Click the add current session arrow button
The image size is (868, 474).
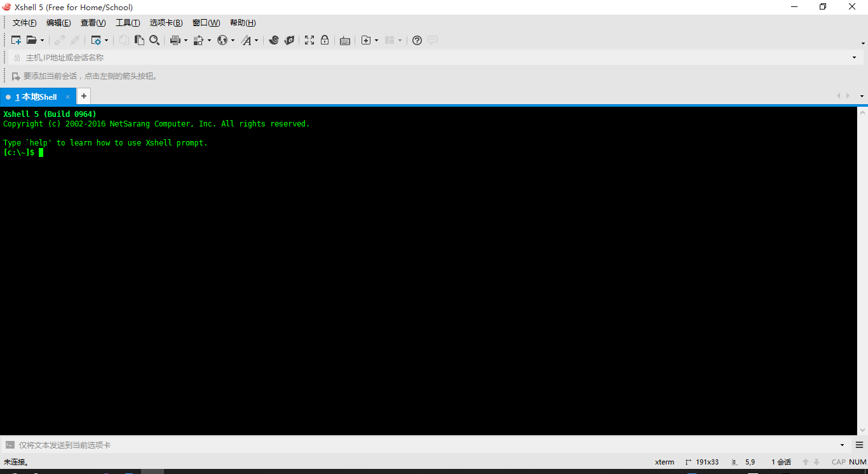(16, 76)
